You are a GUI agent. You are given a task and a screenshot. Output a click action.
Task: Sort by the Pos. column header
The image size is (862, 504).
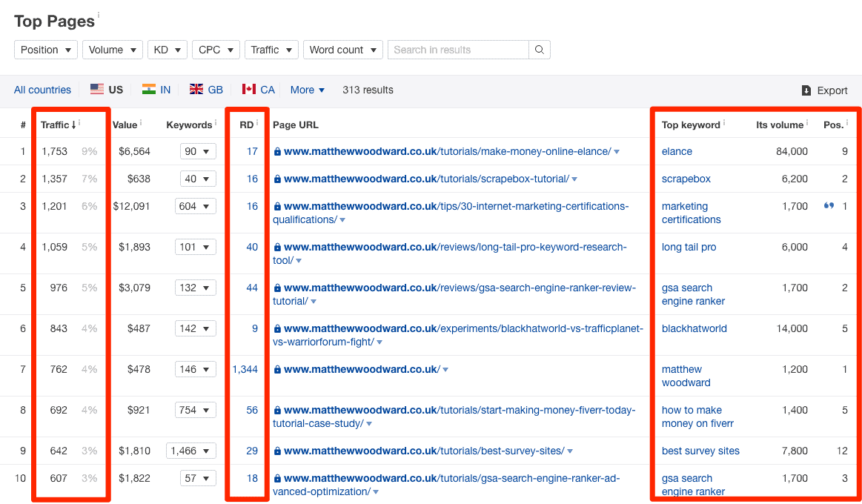pyautogui.click(x=833, y=125)
